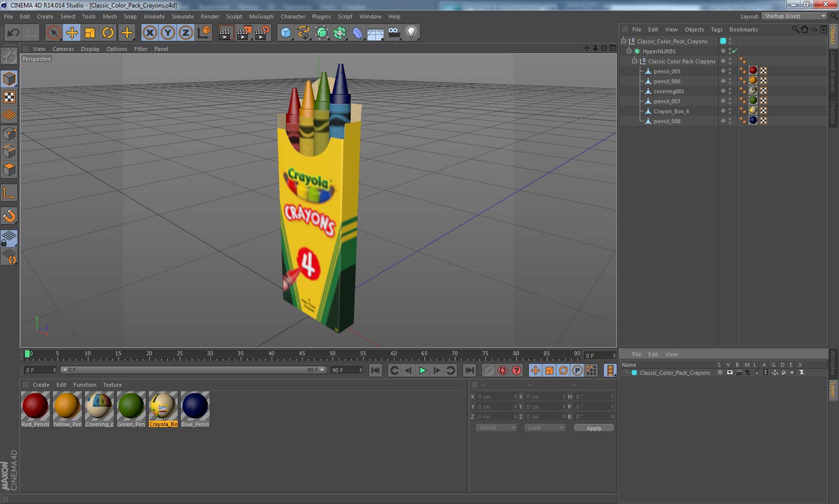839x504 pixels.
Task: Open Material Manager Create menu
Action: click(41, 385)
